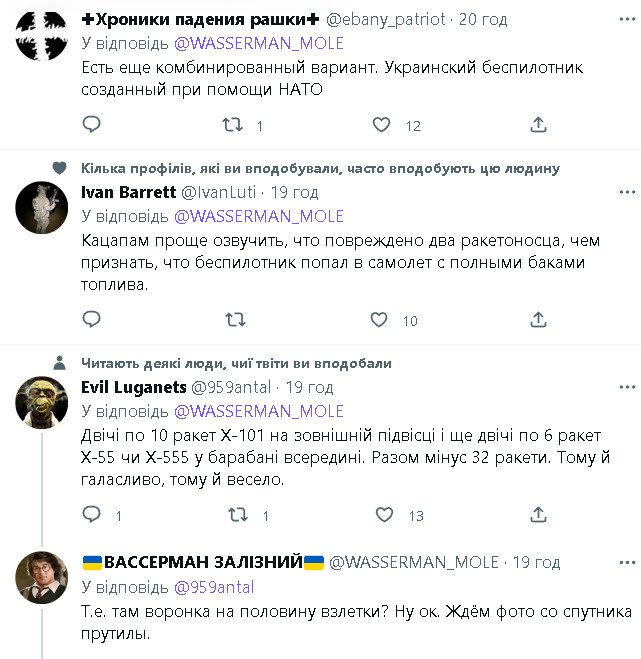
Task: Share the ebany_patriot tweet
Action: point(538,125)
